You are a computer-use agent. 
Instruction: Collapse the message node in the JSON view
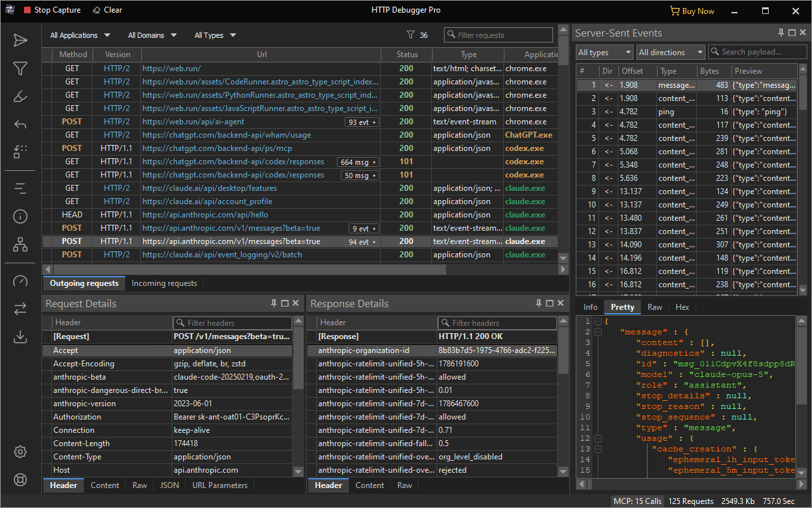tap(598, 332)
